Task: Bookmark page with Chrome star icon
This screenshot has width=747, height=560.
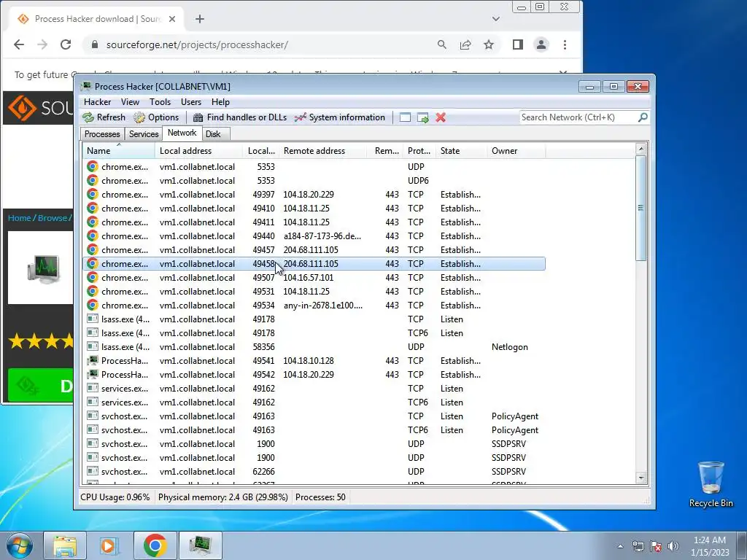Action: [x=488, y=44]
